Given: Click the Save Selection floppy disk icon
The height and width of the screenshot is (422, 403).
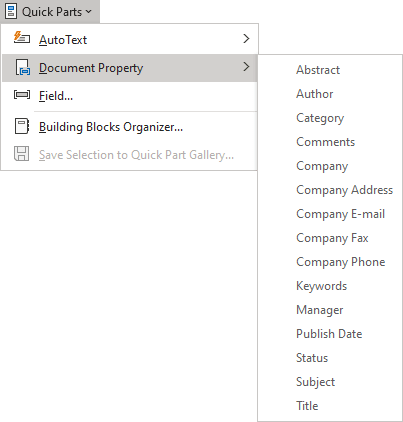Looking at the screenshot, I should pos(22,154).
